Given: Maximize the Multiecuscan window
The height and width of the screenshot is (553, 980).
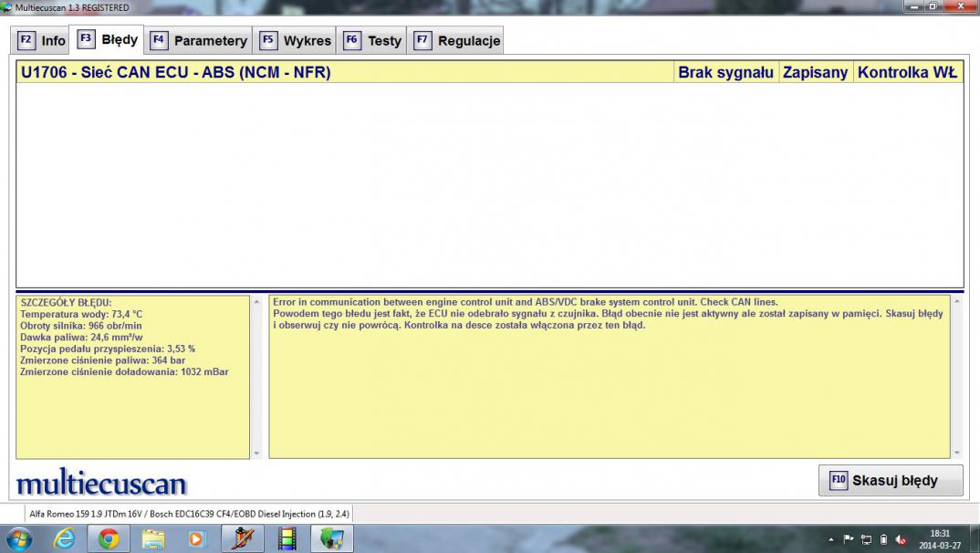Looking at the screenshot, I should coord(933,7).
